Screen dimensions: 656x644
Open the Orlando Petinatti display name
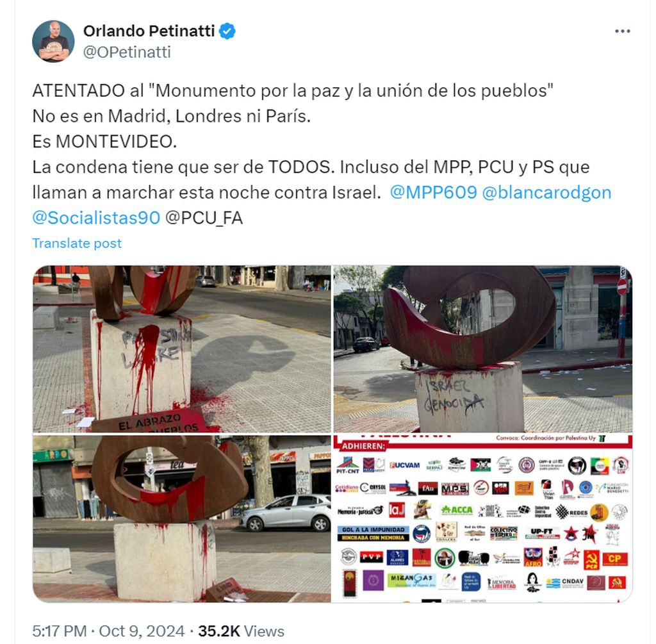149,31
